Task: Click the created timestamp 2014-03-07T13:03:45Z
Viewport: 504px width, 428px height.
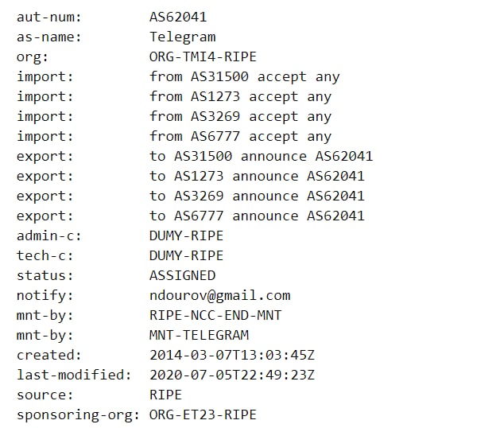Action: pyautogui.click(x=232, y=355)
